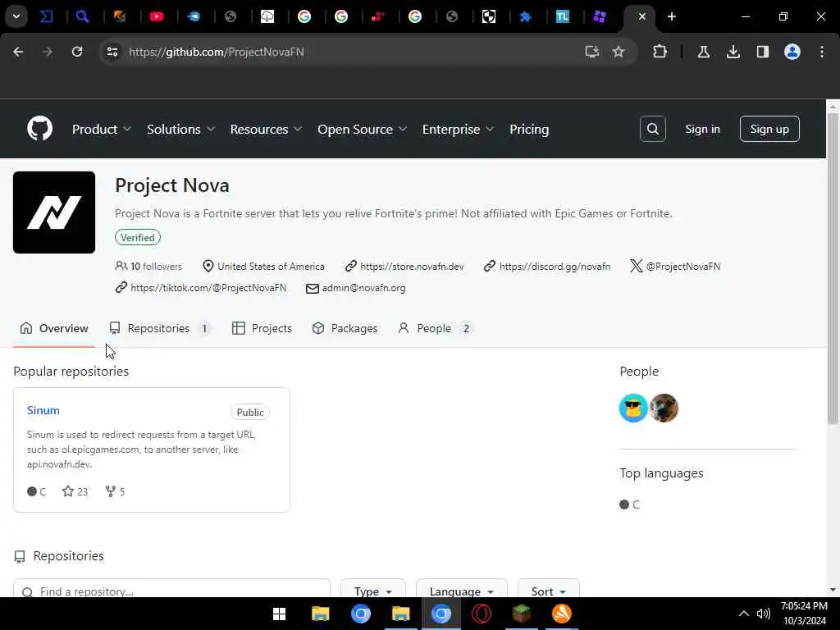The image size is (840, 630).
Task: Expand the Open Source menu
Action: coord(362,129)
